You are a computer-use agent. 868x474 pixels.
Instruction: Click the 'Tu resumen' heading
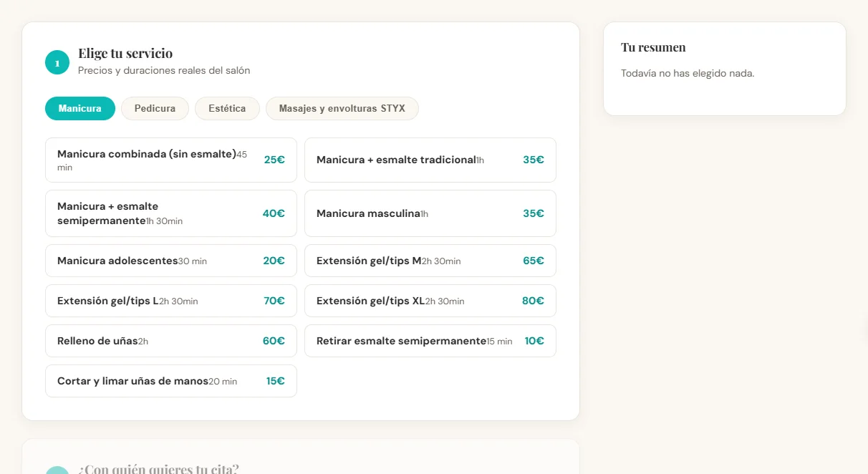point(653,47)
